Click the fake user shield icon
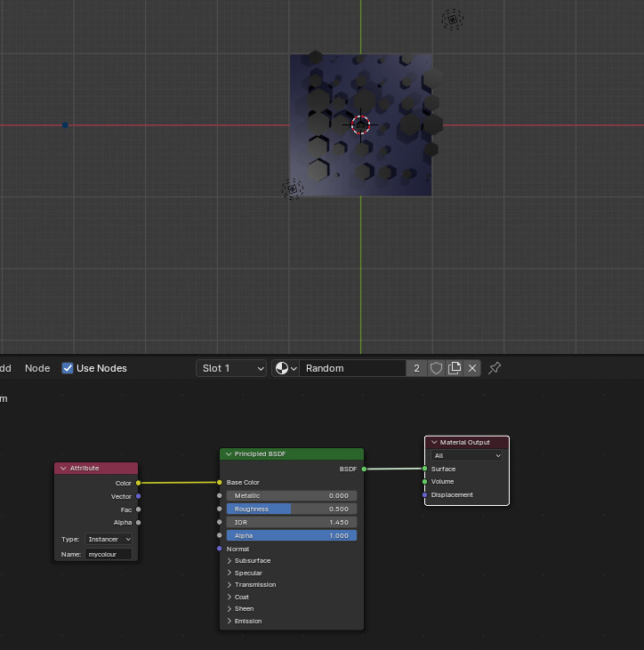The width and height of the screenshot is (644, 650). coord(436,368)
